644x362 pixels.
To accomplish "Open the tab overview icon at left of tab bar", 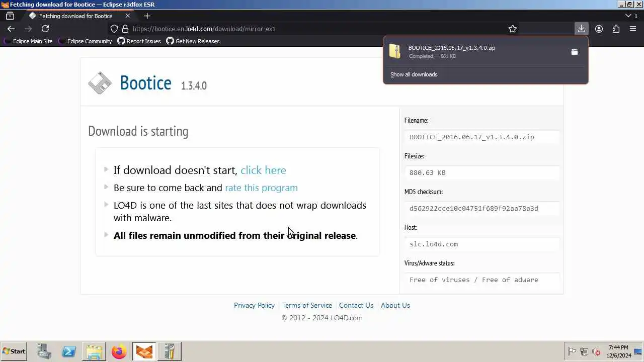I will (10, 16).
